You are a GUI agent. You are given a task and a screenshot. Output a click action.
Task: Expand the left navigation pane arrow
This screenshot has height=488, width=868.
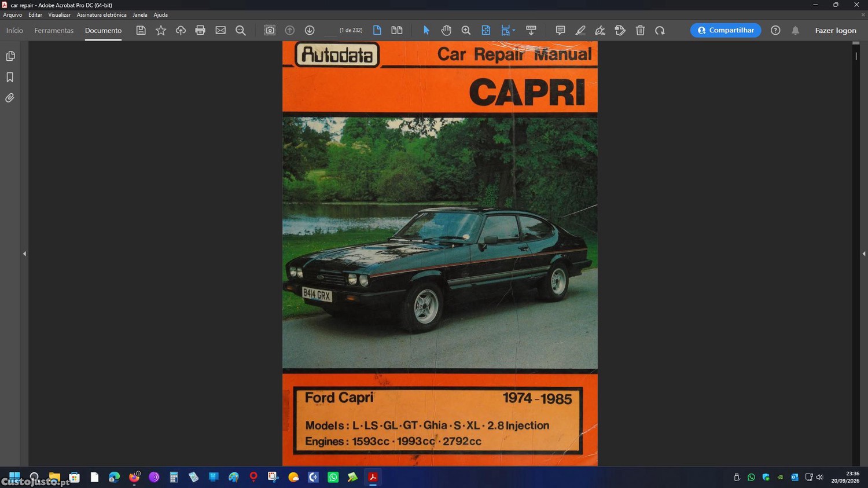[24, 254]
